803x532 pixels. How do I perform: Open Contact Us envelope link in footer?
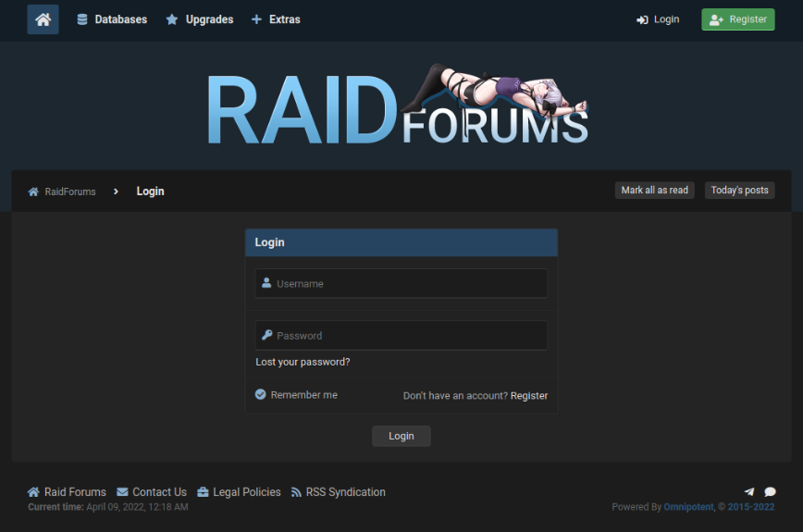[x=152, y=492]
